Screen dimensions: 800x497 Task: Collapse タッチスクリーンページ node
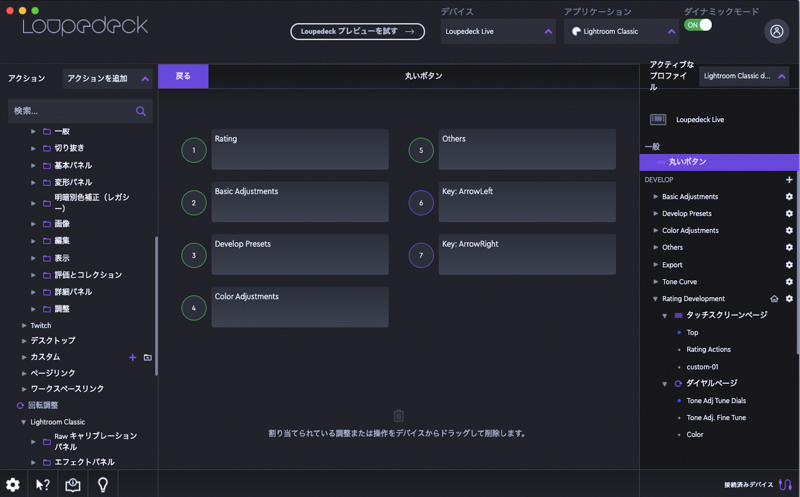coord(665,315)
